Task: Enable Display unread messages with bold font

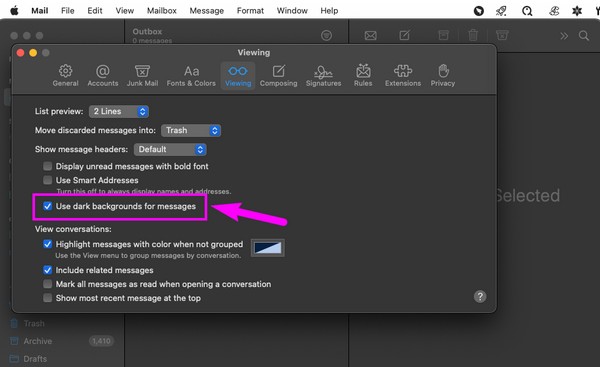Action: point(47,166)
